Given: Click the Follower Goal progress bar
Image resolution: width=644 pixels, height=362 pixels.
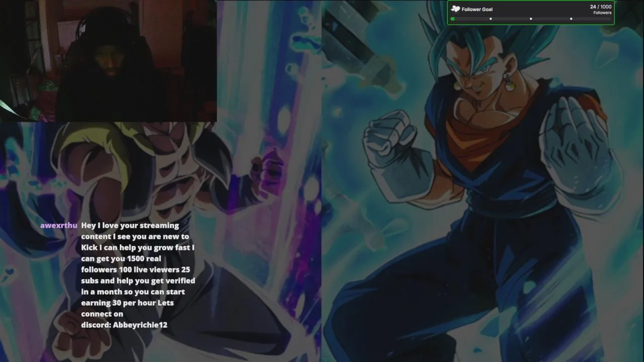Looking at the screenshot, I should (x=531, y=19).
